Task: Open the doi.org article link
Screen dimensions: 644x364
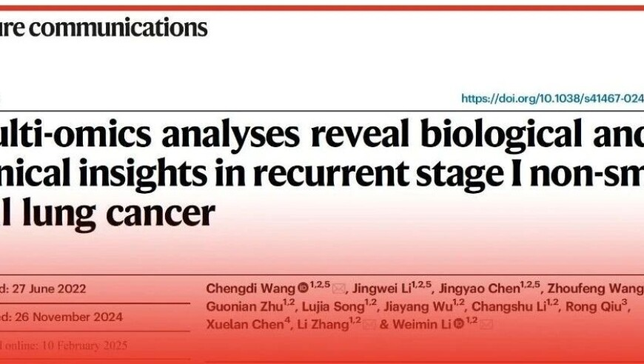Action: tap(552, 98)
